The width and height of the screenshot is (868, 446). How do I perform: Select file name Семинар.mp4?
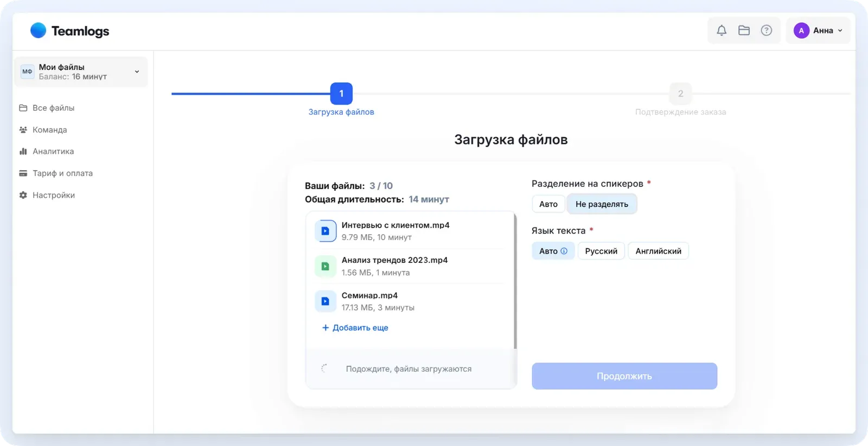[369, 295]
